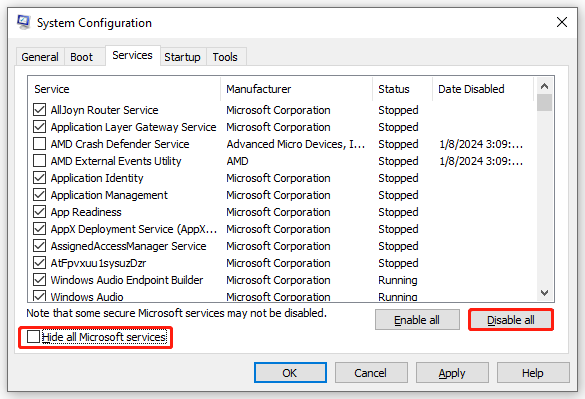
Task: Switch to the General tab
Action: point(40,57)
